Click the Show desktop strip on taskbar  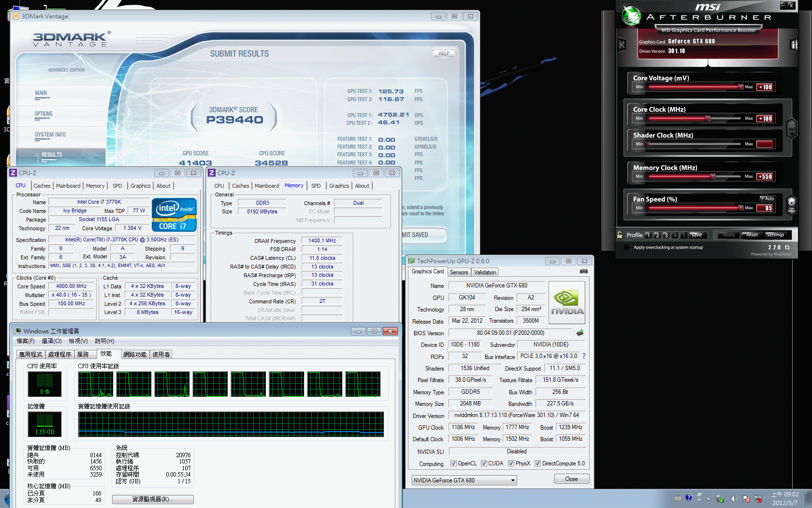(809, 498)
